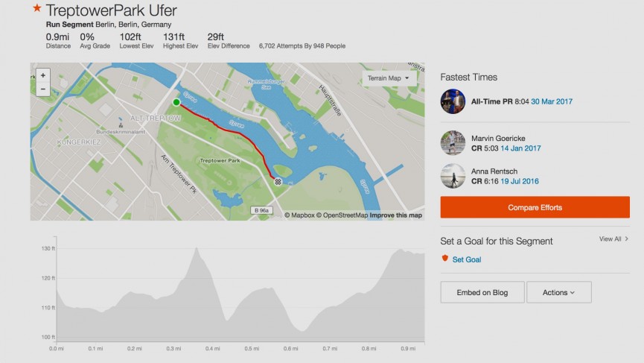Open the Terrain Map dropdown
This screenshot has width=644, height=363.
387,78
